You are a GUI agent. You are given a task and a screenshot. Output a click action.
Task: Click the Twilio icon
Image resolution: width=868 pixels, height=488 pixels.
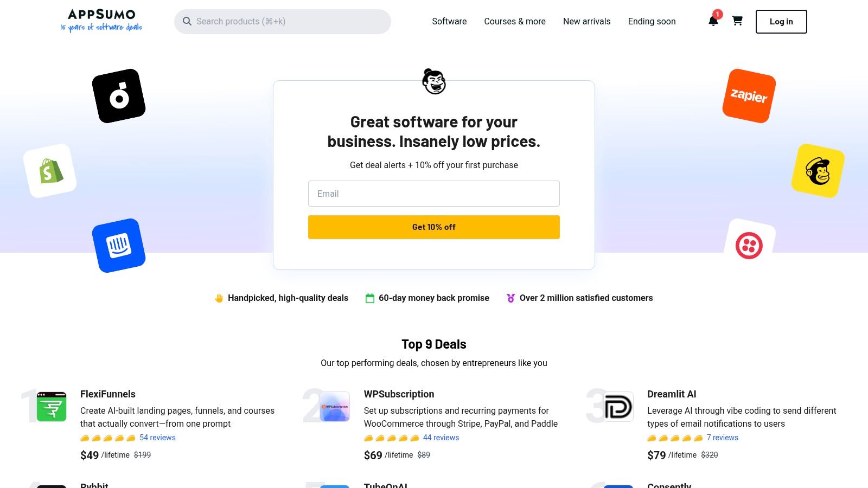coord(749,245)
